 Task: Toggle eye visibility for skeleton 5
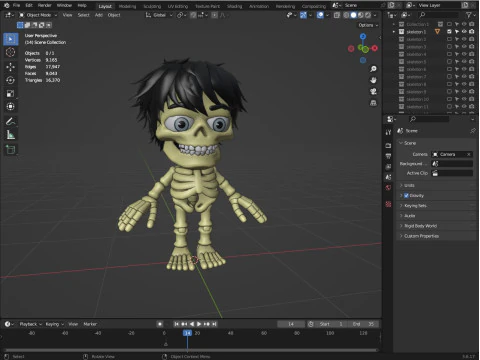pyautogui.click(x=464, y=62)
